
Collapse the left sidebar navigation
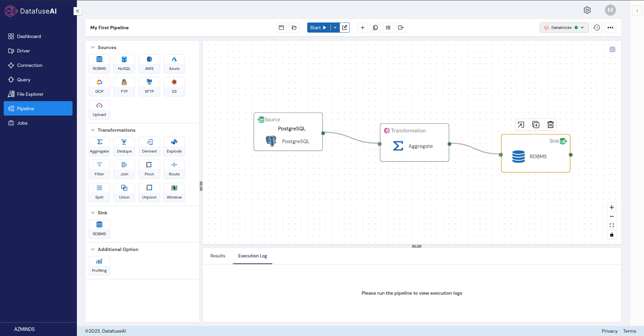pos(78,11)
